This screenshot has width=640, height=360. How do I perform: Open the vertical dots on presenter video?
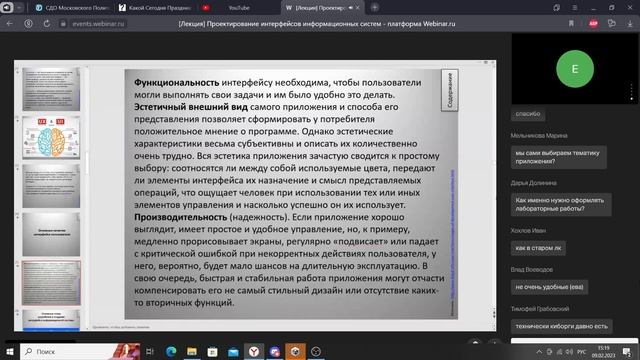(631, 93)
